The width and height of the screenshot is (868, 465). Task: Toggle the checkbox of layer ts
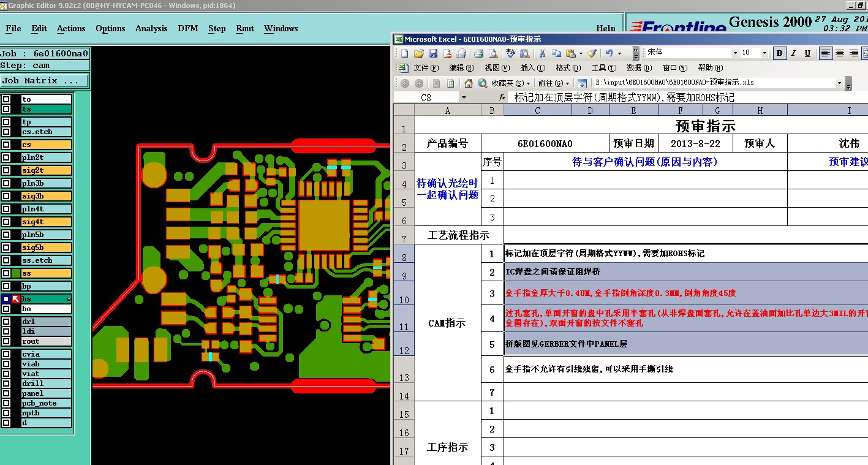point(6,109)
